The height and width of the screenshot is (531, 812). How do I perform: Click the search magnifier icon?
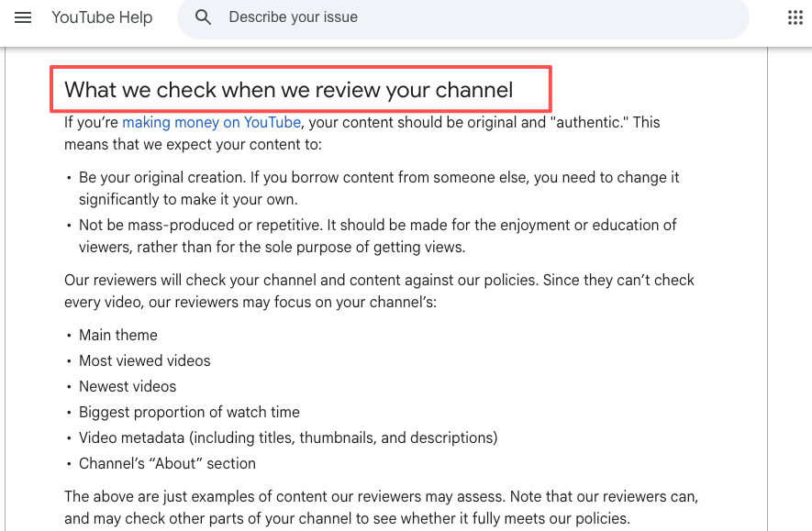[203, 17]
